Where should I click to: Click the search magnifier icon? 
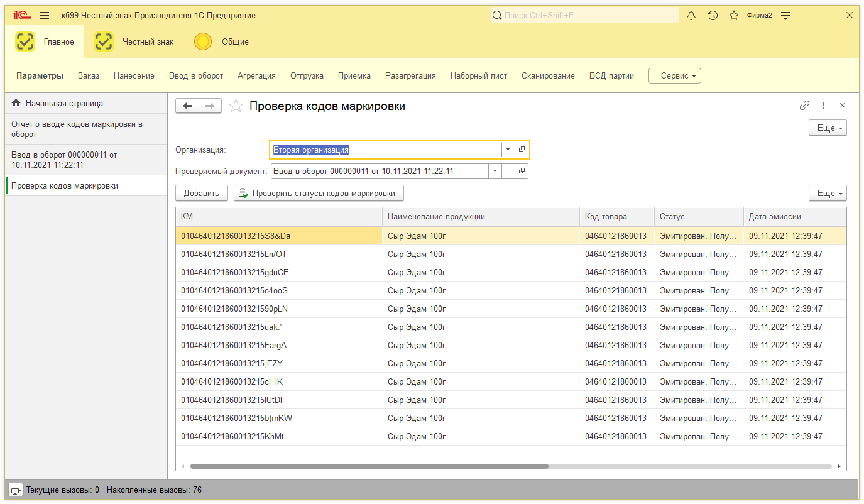tap(497, 15)
